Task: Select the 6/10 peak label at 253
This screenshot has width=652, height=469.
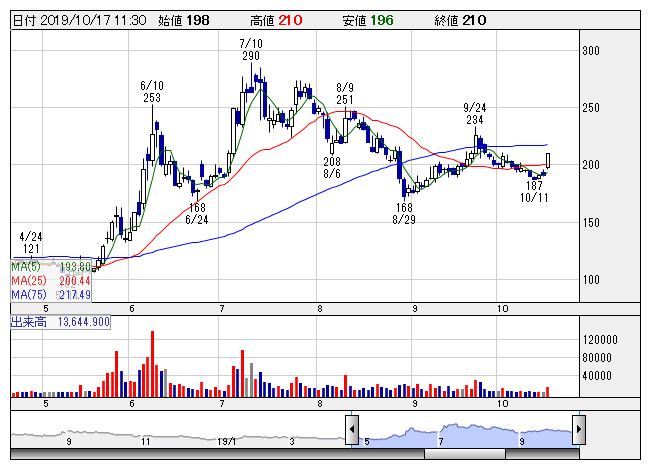Action: [152, 93]
